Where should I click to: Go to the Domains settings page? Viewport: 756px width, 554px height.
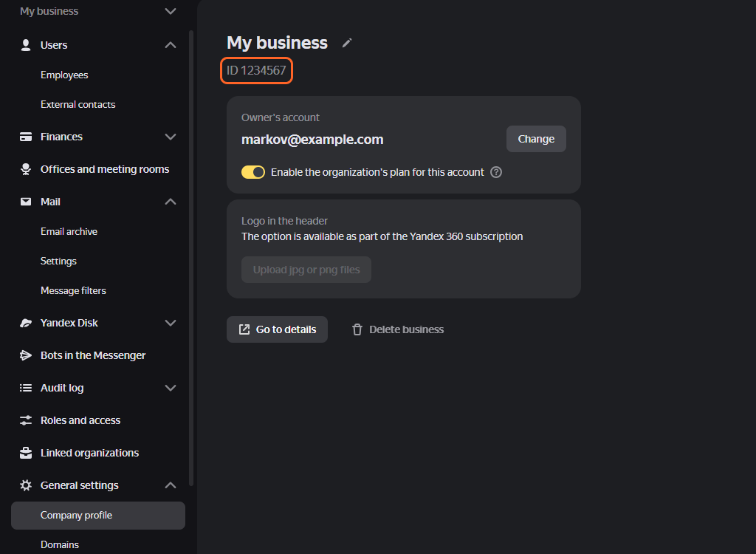pos(60,544)
